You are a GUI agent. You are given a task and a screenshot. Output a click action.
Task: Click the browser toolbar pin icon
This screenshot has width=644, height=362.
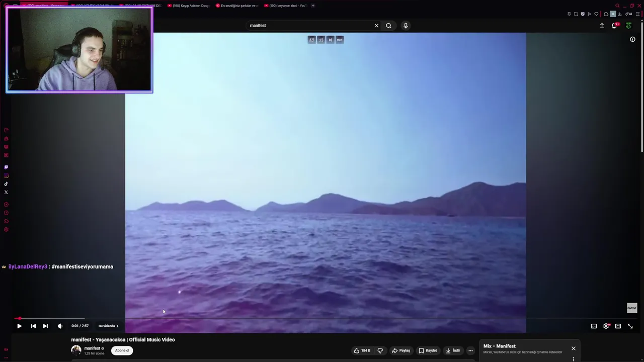pos(569,14)
